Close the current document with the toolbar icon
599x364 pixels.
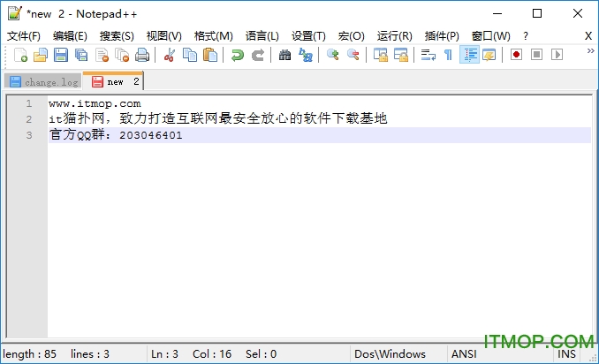pos(102,55)
